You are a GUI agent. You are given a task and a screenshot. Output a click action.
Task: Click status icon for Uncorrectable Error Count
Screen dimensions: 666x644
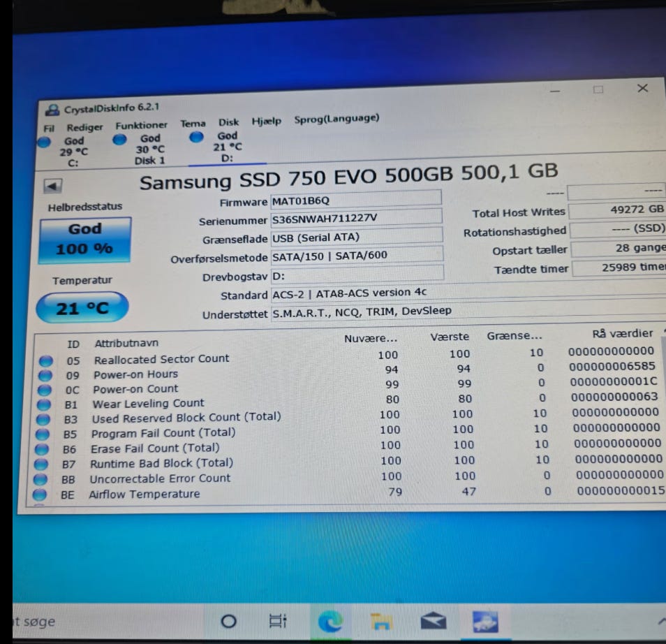[x=40, y=479]
